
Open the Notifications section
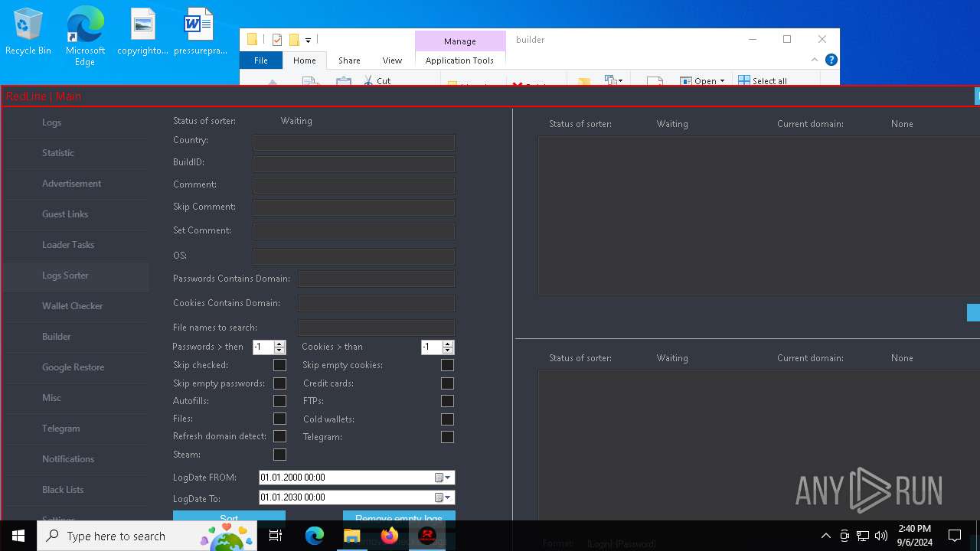[x=77, y=459]
